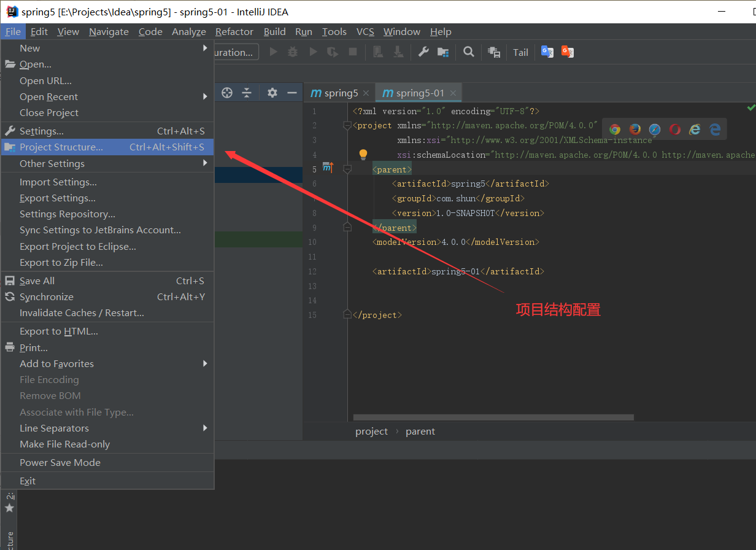Click the yellow intention lightbulb icon
The image size is (756, 550).
363,155
